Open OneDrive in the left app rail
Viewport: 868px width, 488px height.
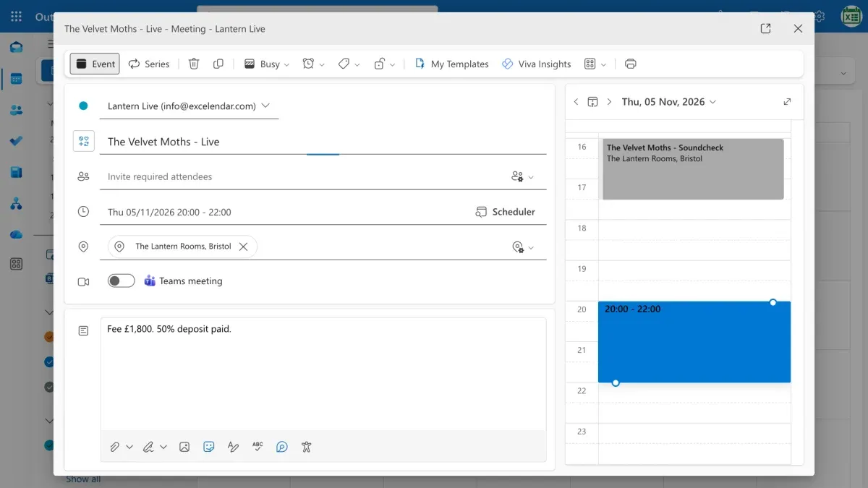[x=16, y=234]
